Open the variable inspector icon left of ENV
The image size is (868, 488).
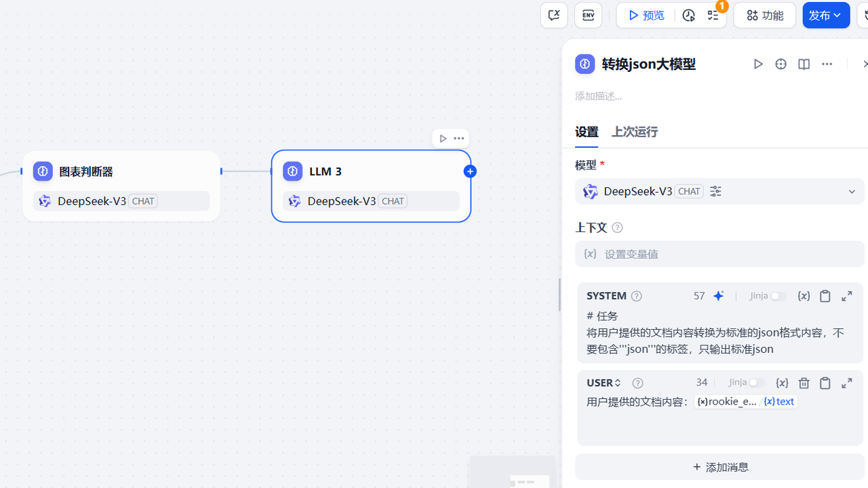tap(553, 15)
